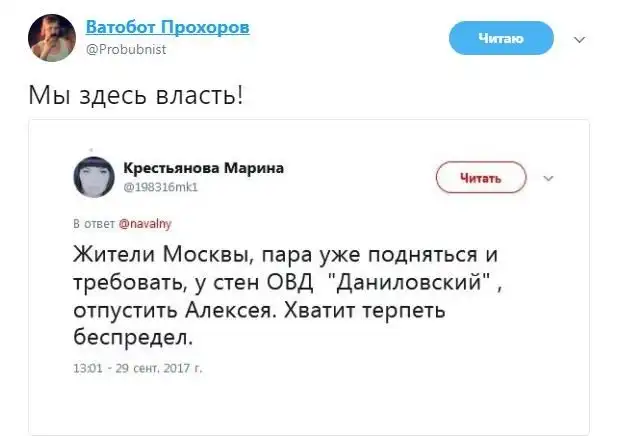This screenshot has height=436, width=620.
Task: Open the timestamp 13:01 - 29 сент. 2017 г.
Action: (138, 367)
